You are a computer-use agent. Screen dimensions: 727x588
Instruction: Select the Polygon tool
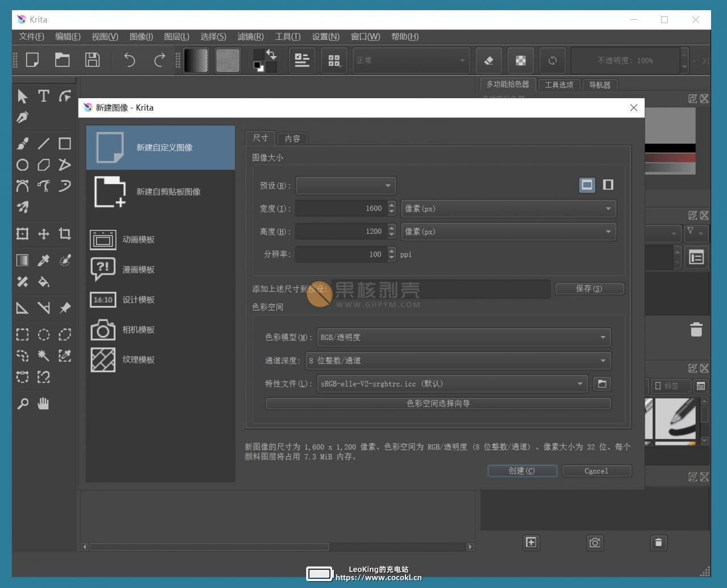point(44,165)
